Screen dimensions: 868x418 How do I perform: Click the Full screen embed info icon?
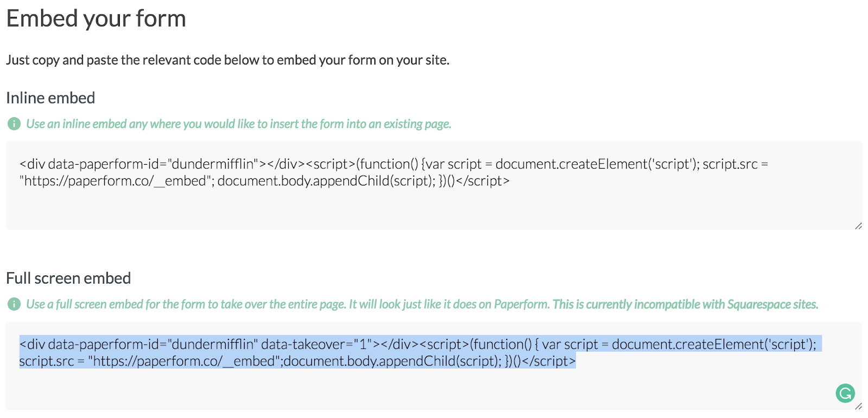pyautogui.click(x=14, y=305)
